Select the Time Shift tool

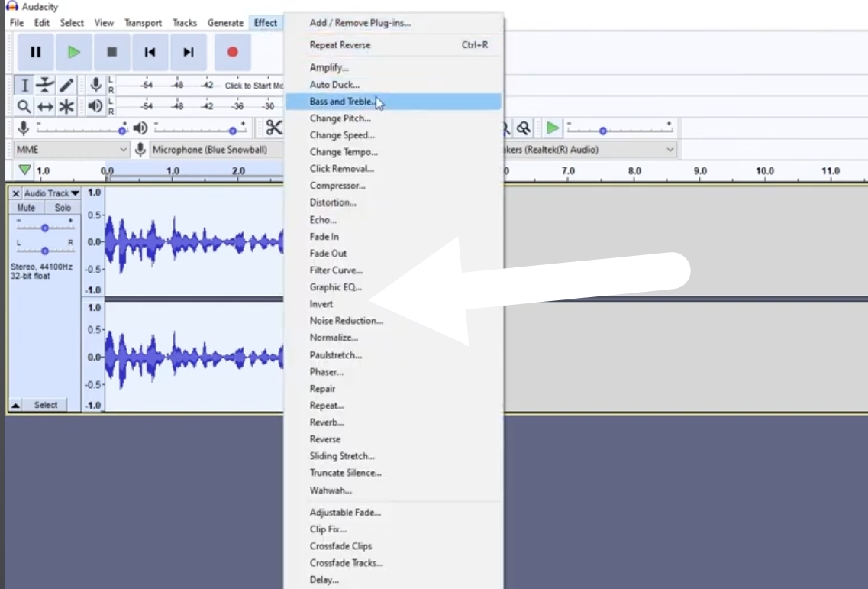[x=45, y=106]
